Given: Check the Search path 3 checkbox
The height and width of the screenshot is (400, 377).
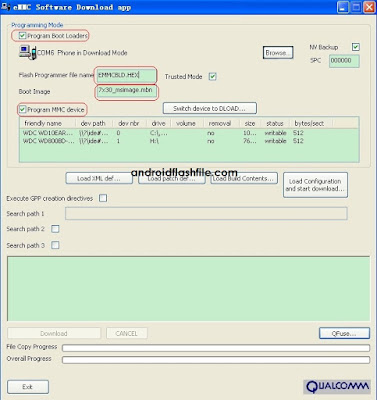Looking at the screenshot, I should [55, 245].
